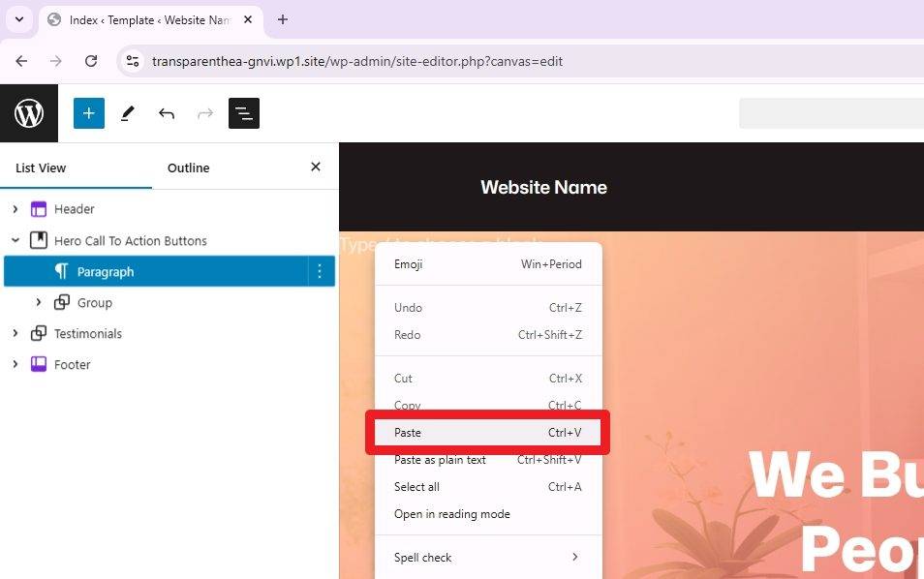924x579 pixels.
Task: Click the site information icon in address bar
Action: point(134,61)
